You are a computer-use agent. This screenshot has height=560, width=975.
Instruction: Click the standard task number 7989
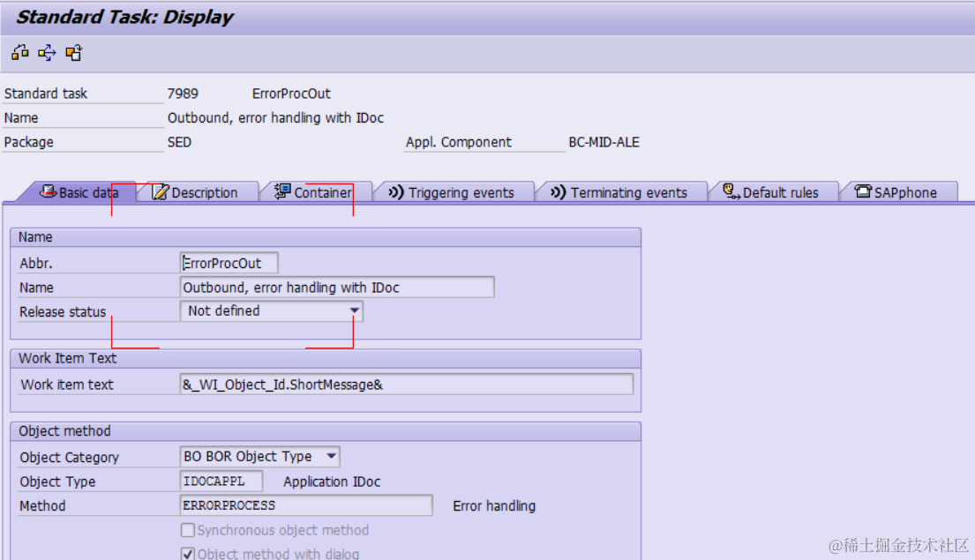(x=183, y=93)
